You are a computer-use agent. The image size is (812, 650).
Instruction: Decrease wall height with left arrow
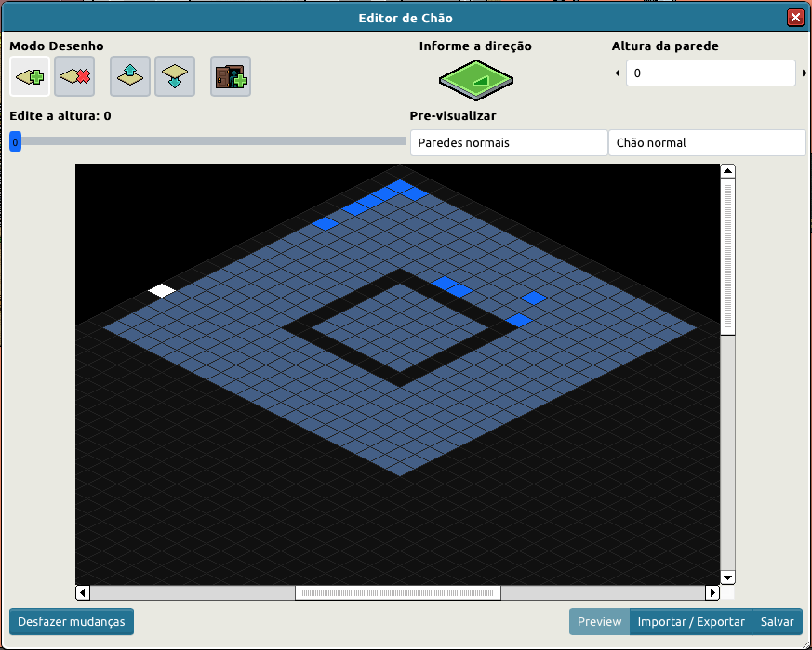pyautogui.click(x=618, y=73)
